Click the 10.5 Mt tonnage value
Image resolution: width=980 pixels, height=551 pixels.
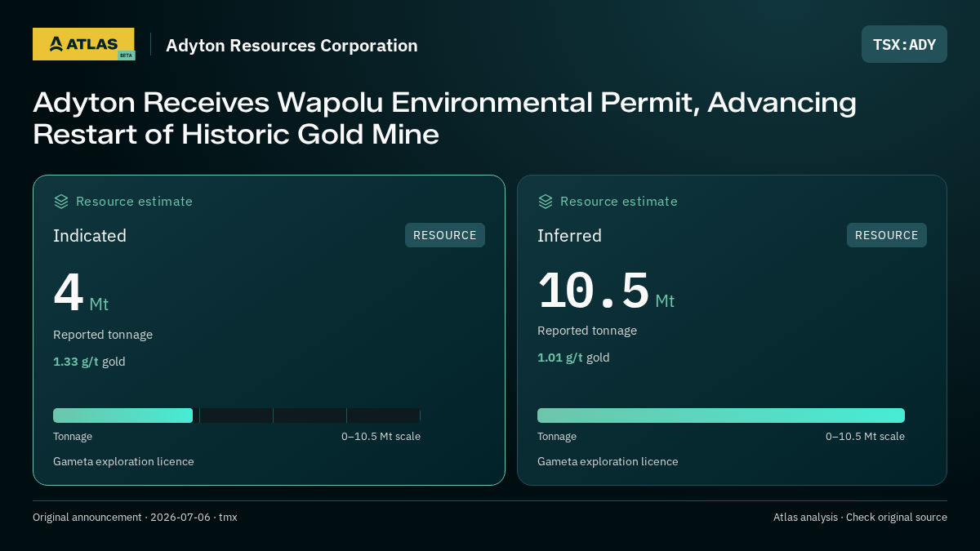[606, 291]
